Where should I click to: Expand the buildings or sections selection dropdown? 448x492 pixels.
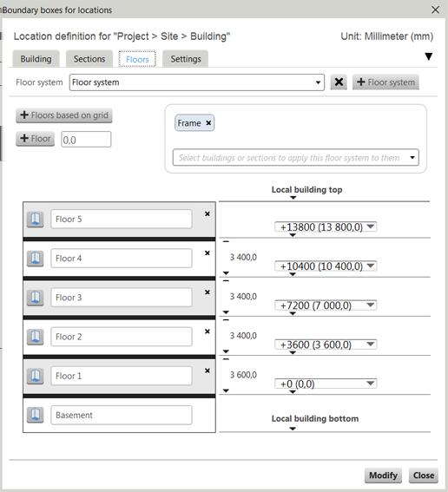[x=296, y=157]
